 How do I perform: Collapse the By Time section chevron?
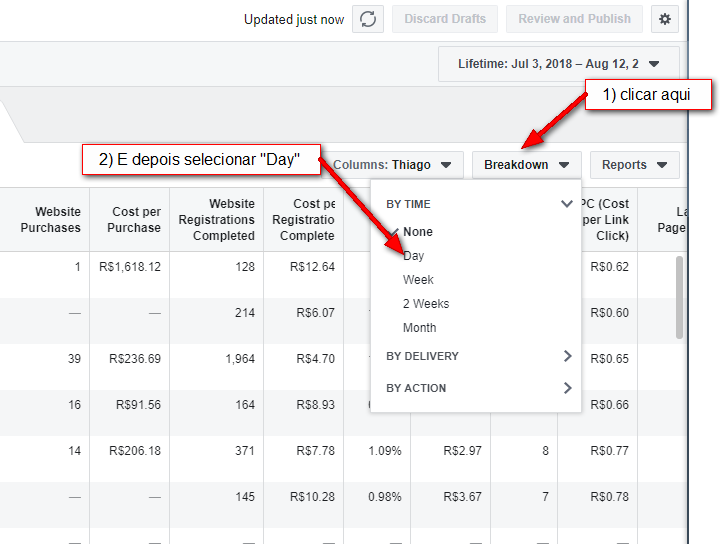[567, 204]
